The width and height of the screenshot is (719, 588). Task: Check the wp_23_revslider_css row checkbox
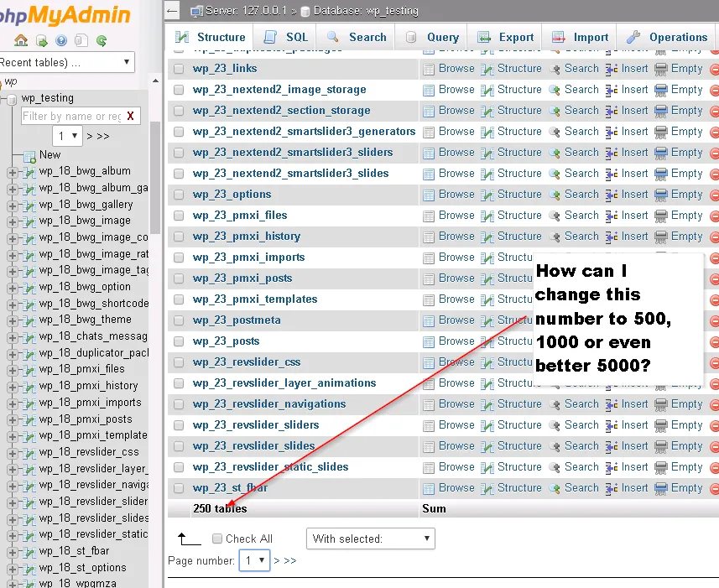[179, 362]
